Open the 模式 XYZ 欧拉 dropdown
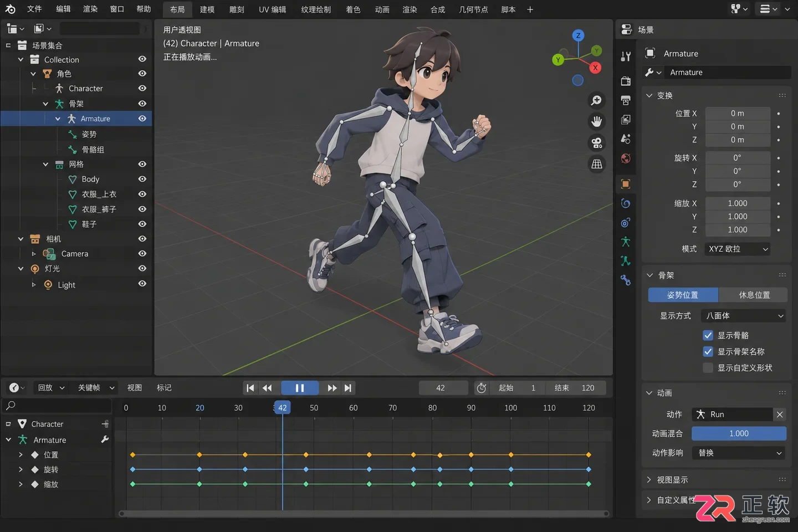Viewport: 798px width, 532px height. pos(738,249)
